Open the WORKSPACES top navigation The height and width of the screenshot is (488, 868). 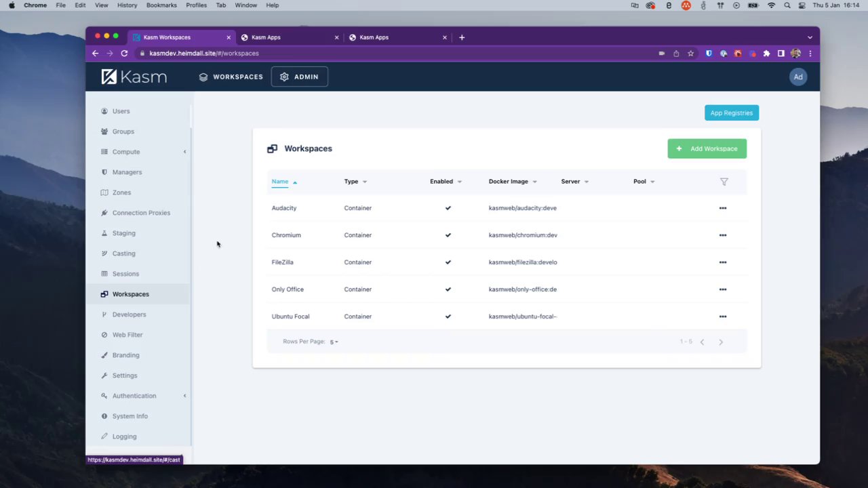click(x=231, y=77)
